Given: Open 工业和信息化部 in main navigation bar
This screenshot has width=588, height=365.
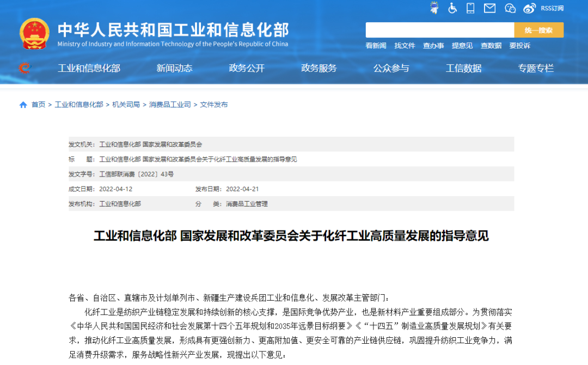Looking at the screenshot, I should pos(89,68).
